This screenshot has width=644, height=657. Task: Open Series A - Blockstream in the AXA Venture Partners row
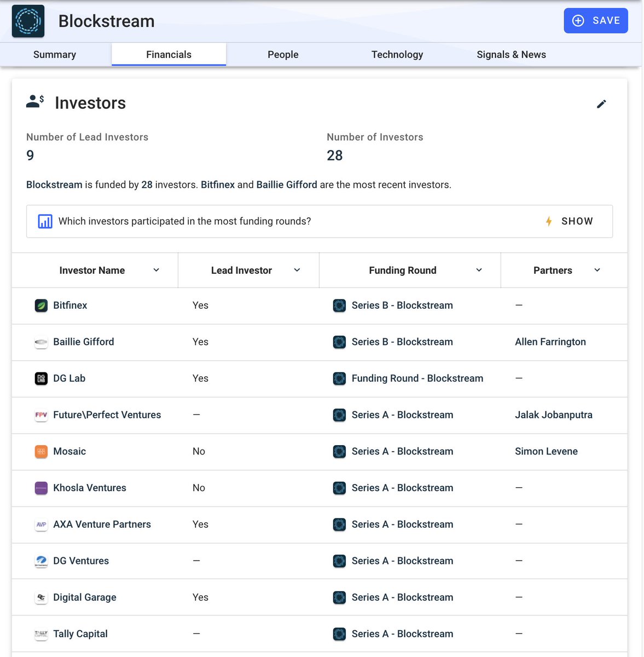tap(402, 525)
